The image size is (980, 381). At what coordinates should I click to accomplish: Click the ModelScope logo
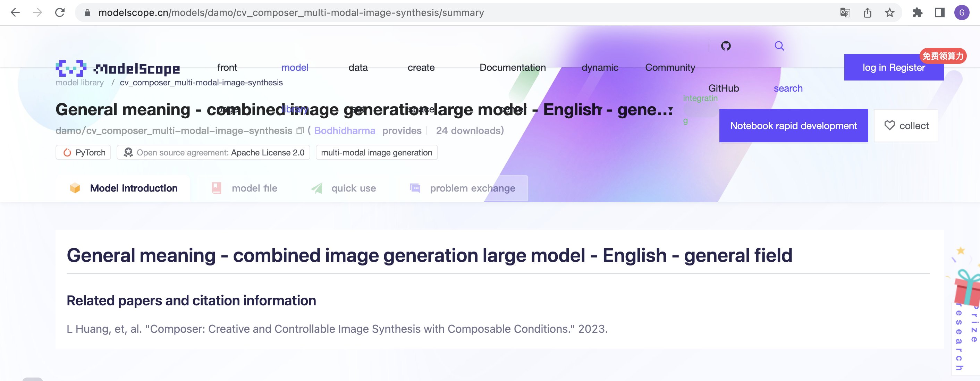[118, 68]
